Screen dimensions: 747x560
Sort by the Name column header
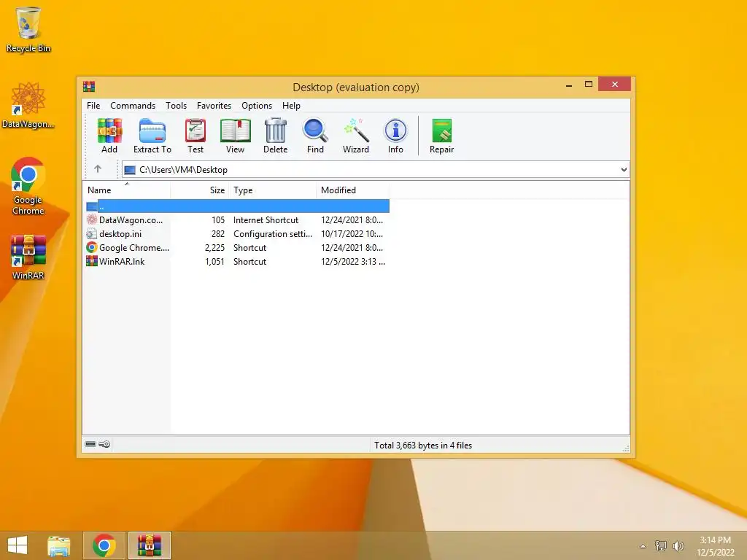pyautogui.click(x=126, y=190)
